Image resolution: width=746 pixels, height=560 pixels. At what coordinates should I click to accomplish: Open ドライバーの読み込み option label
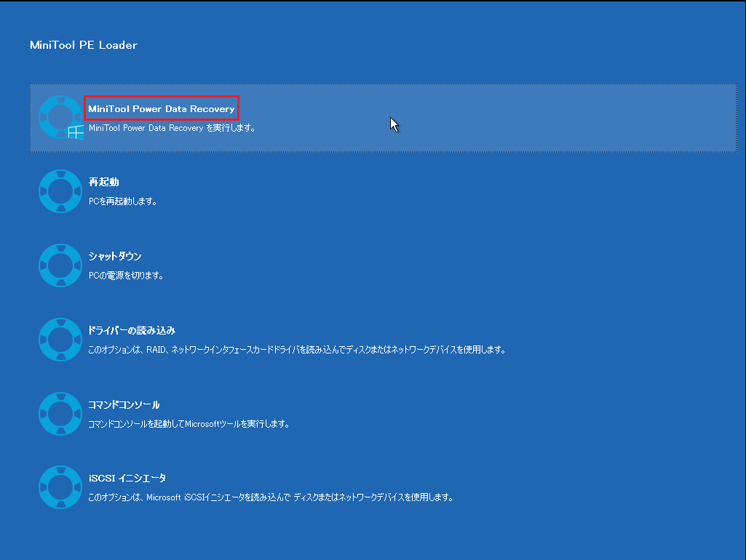click(132, 330)
